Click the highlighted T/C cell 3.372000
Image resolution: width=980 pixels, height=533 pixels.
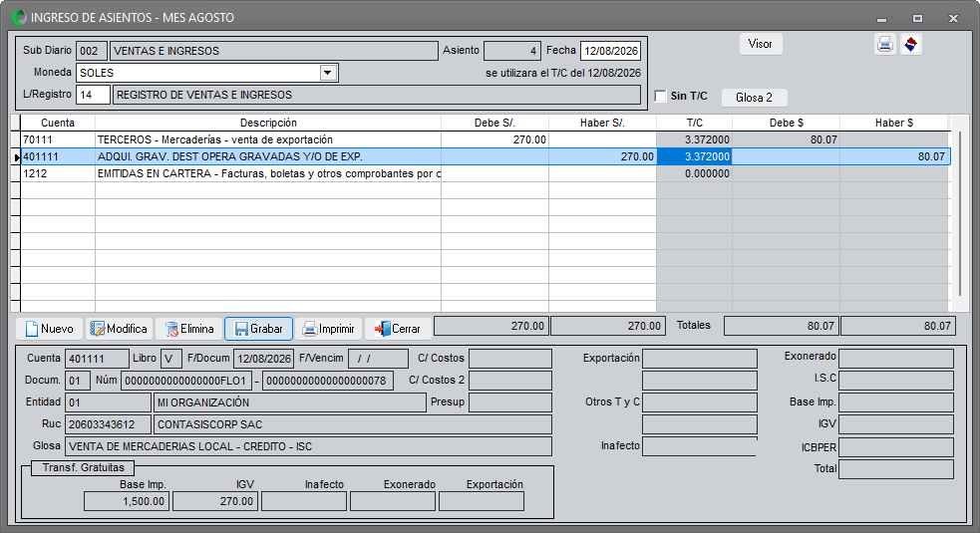pos(694,156)
